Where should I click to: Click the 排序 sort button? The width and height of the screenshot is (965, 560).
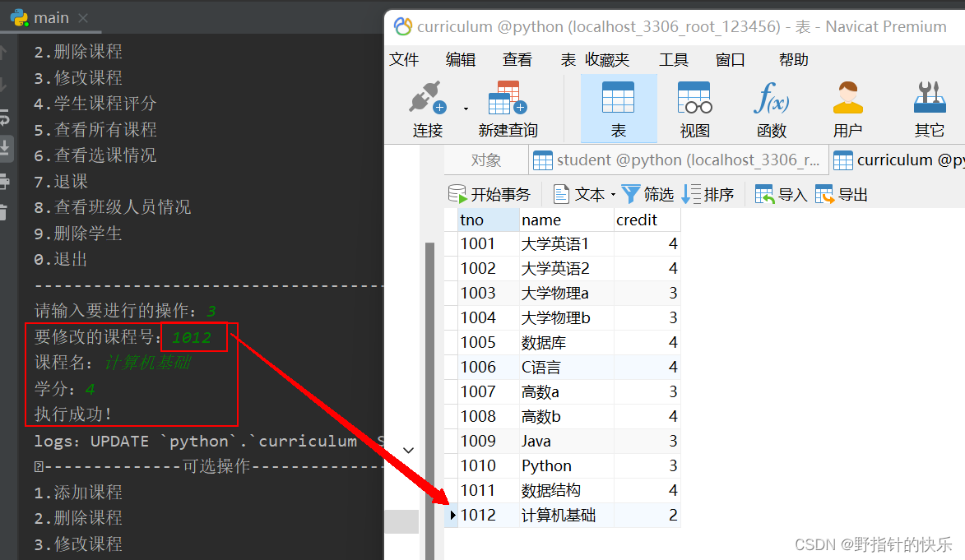(x=708, y=194)
